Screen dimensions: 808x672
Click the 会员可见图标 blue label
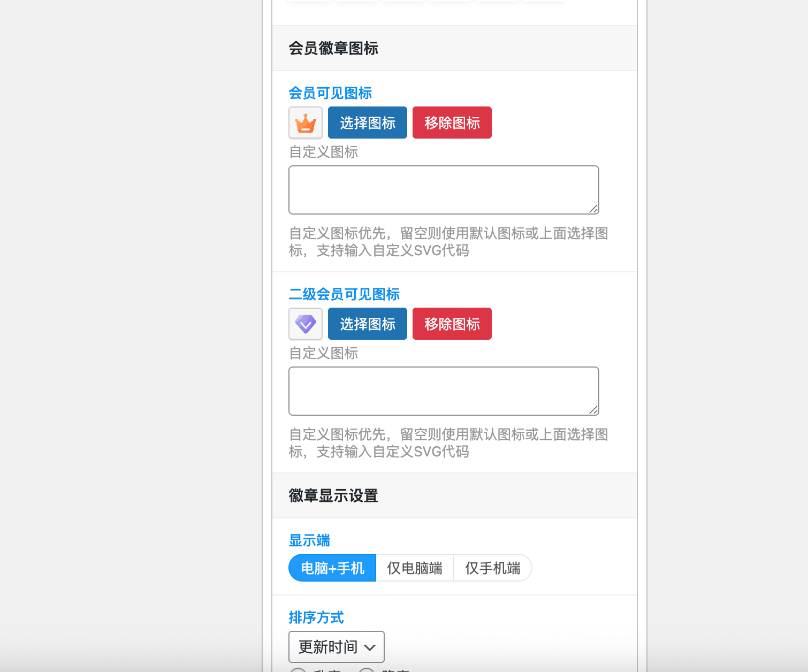[330, 93]
